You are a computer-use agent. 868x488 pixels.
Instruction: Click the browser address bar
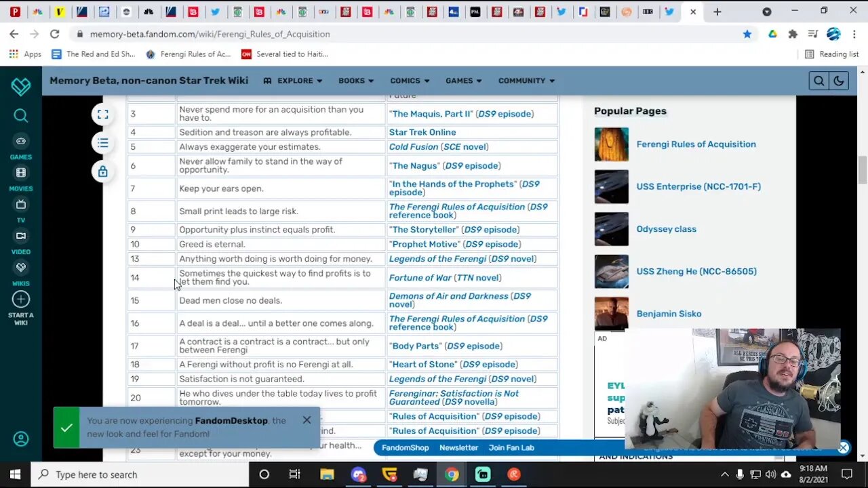pyautogui.click(x=407, y=34)
